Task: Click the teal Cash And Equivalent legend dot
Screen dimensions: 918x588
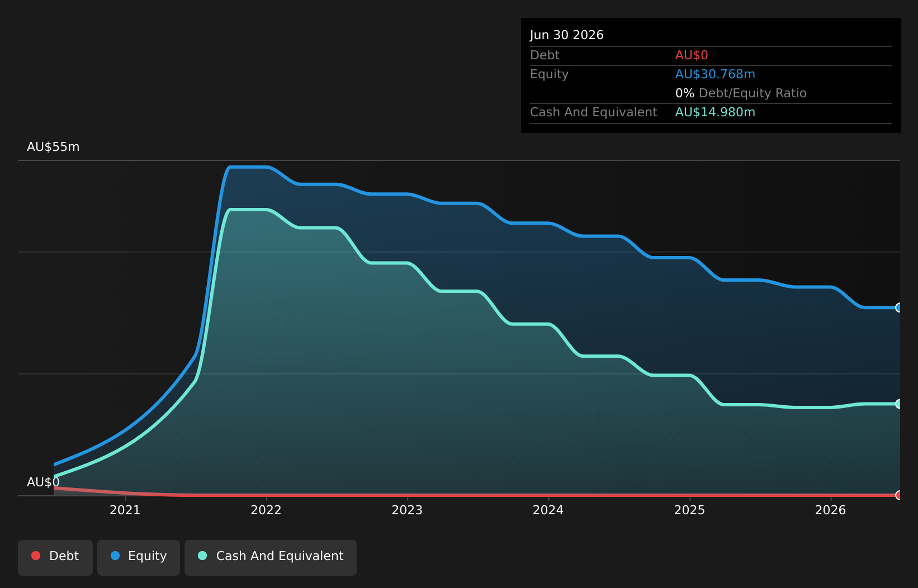Action: (x=202, y=556)
